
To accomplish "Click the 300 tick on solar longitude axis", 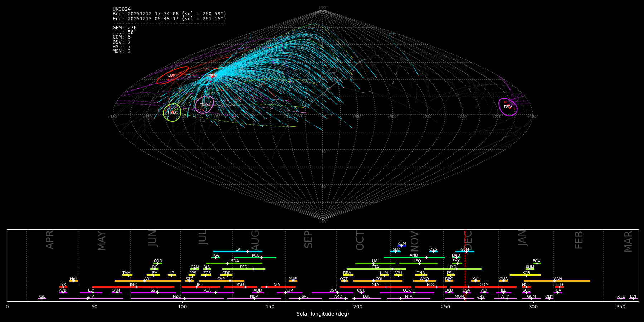I will (x=533, y=307).
